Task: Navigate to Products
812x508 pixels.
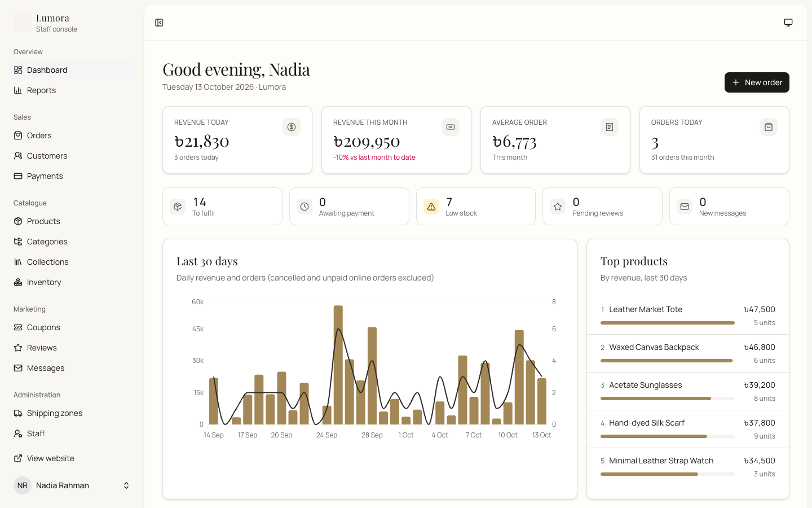Action: pyautogui.click(x=72, y=221)
